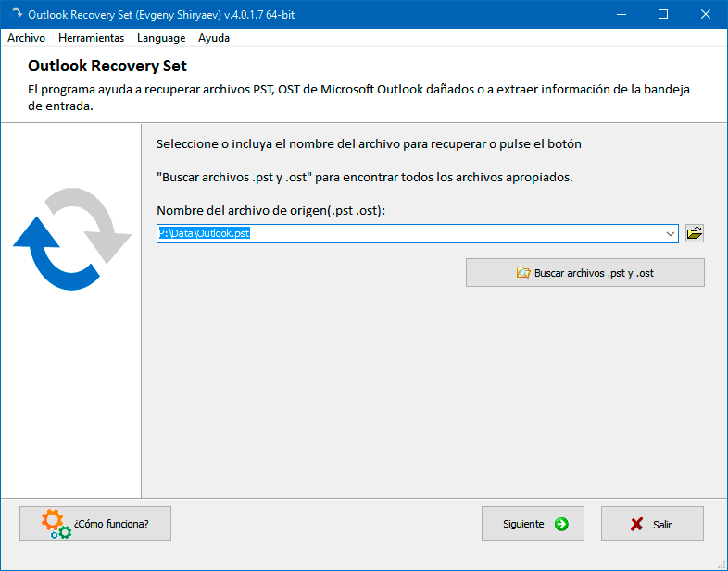Screen dimensions: 728x571
Task: Open the Ayuda menu
Action: (214, 38)
